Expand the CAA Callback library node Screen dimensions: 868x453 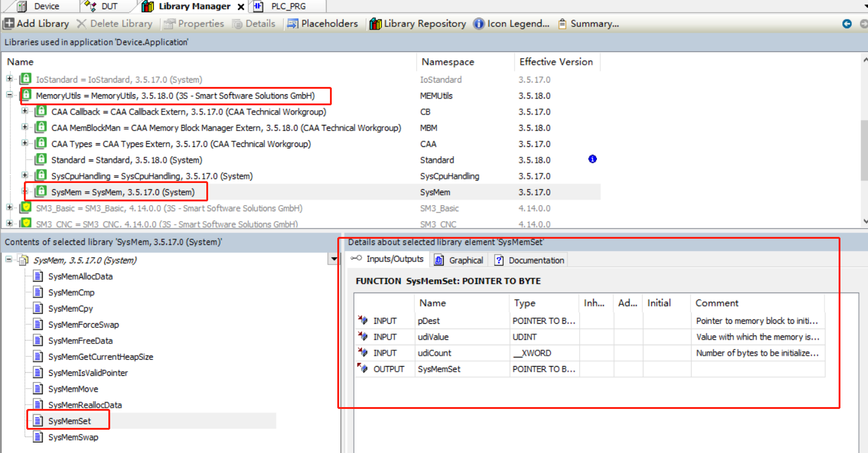[x=24, y=111]
